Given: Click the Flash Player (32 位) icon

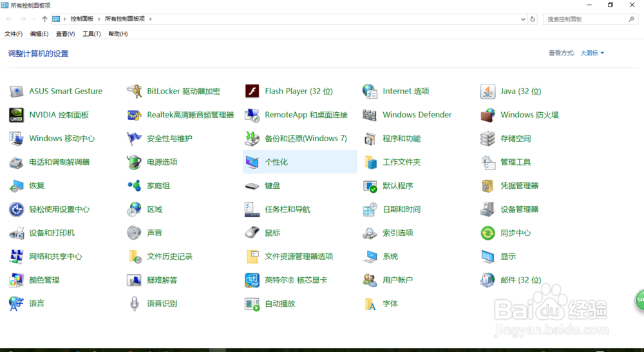Looking at the screenshot, I should tap(252, 92).
